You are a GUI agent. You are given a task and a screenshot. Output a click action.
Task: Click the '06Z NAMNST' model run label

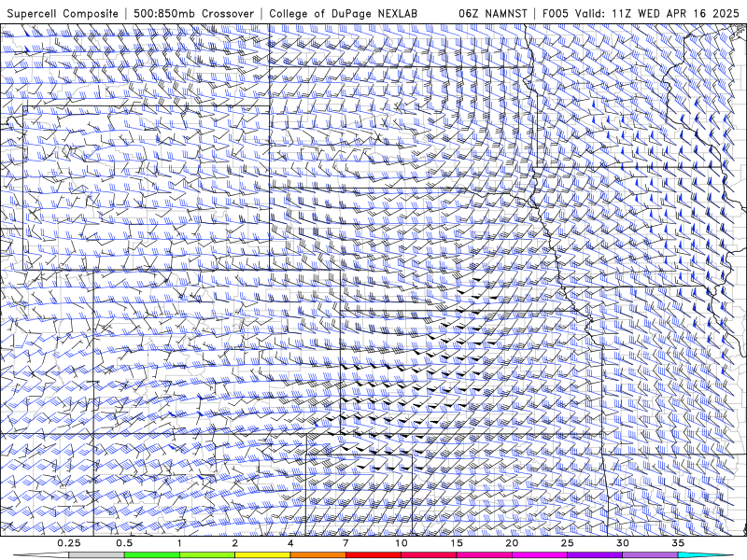coord(493,13)
